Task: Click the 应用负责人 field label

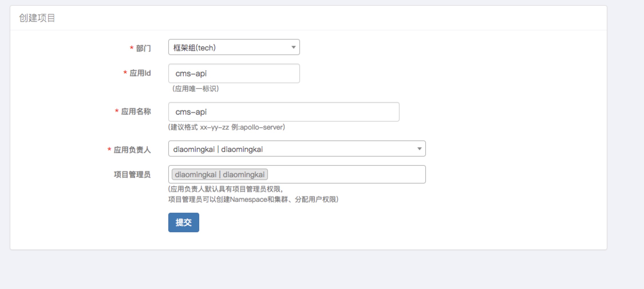Action: coord(132,150)
